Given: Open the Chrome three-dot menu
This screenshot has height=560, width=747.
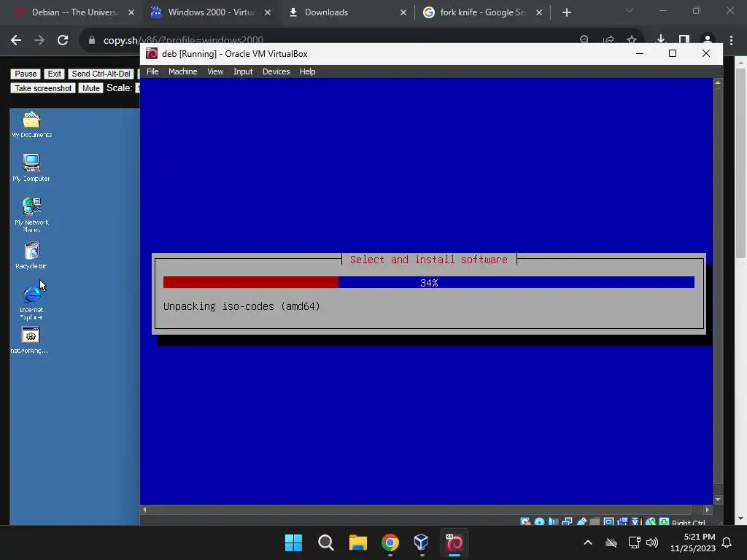Looking at the screenshot, I should pyautogui.click(x=731, y=40).
